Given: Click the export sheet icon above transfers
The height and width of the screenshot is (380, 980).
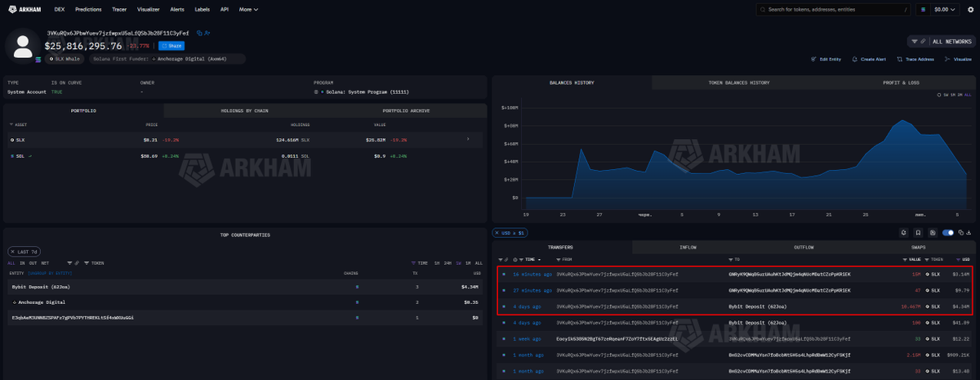Looking at the screenshot, I should pos(933,233).
